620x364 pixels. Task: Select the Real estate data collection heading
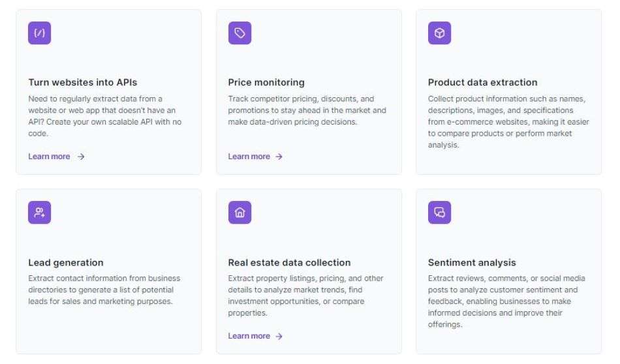(289, 262)
